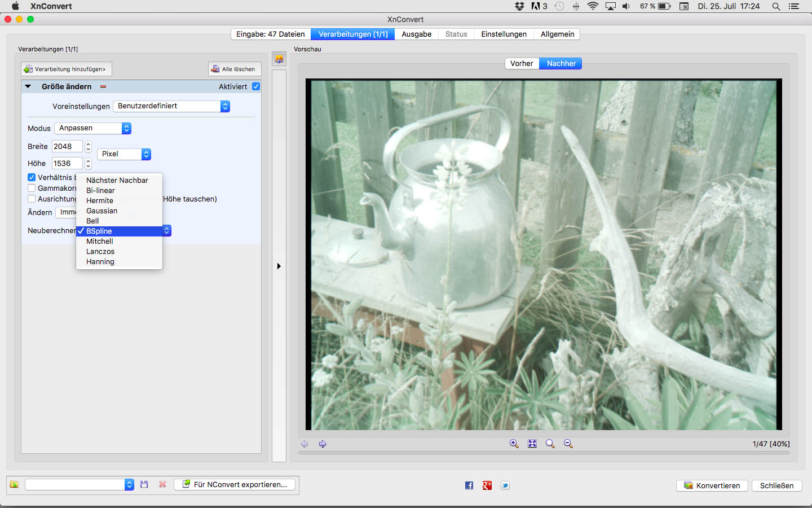Switch to the Allgemein tab

(557, 34)
